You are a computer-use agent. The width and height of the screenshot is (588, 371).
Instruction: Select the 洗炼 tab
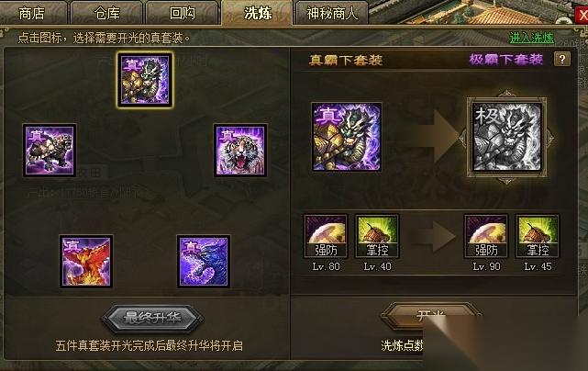[x=257, y=13]
